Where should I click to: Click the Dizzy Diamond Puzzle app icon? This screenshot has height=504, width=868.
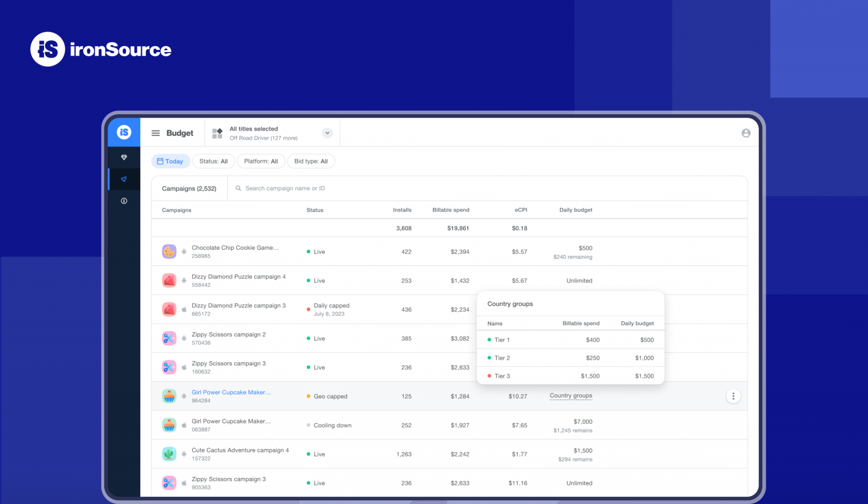pyautogui.click(x=169, y=280)
